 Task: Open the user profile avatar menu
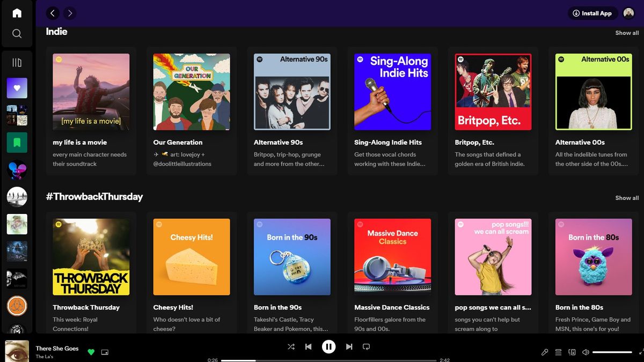coord(628,13)
